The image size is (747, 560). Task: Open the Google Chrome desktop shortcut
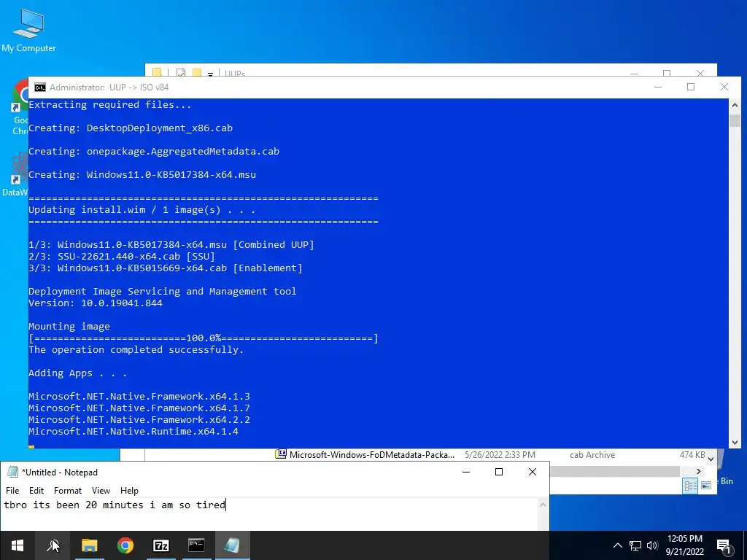coord(20,107)
